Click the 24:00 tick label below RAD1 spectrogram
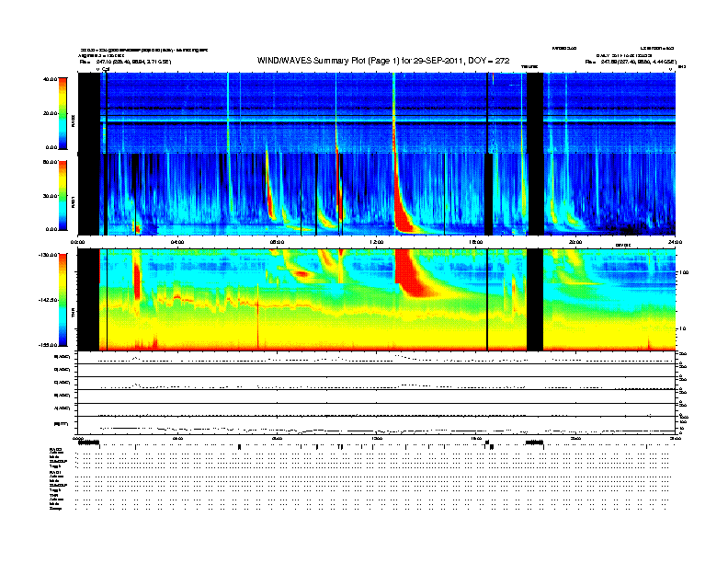This screenshot has height=563, width=728. click(675, 242)
